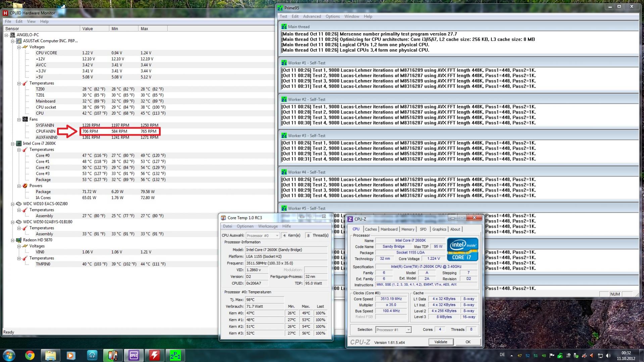Show hidden tray icons arrow

(511, 356)
